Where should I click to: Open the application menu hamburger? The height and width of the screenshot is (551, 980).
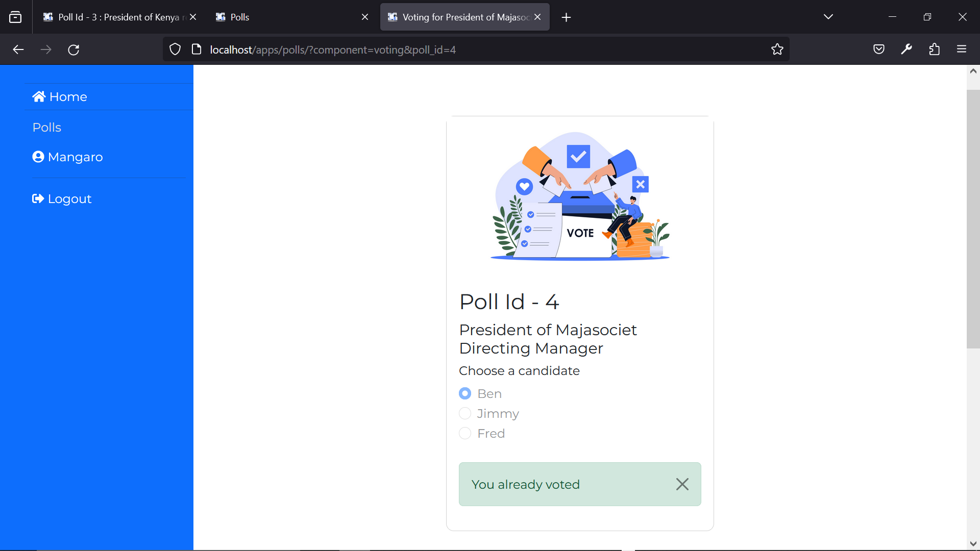point(962,49)
